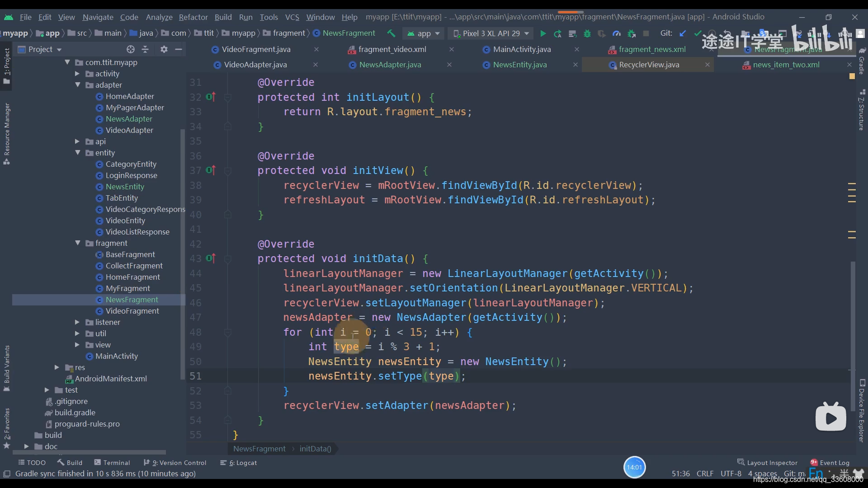This screenshot has height=488, width=868.
Task: Click the override gutter icon on line 37
Action: [211, 170]
